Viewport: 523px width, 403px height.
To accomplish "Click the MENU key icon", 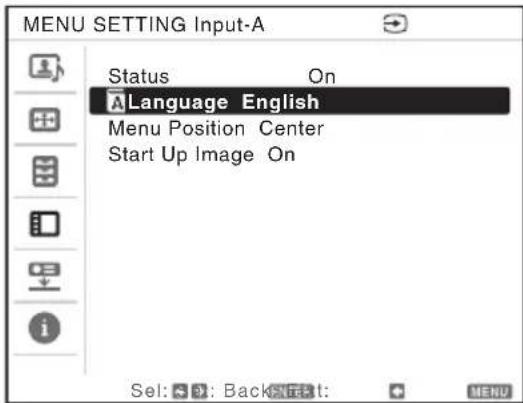I will coord(489,391).
